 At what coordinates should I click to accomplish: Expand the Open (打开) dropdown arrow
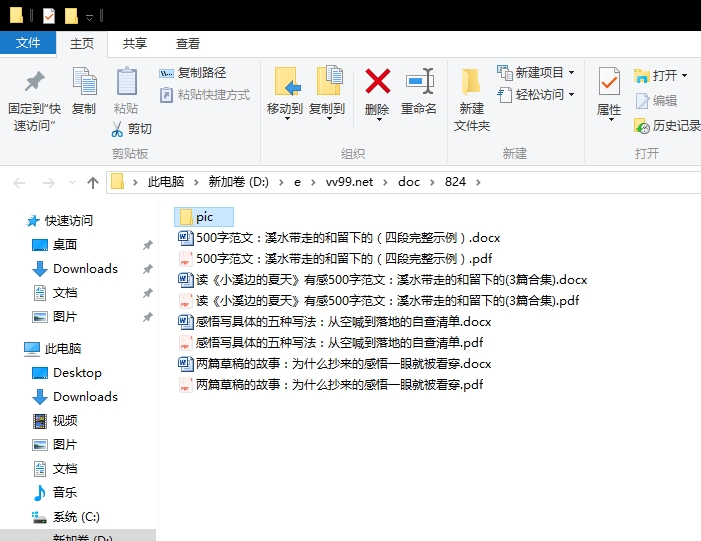pyautogui.click(x=684, y=76)
